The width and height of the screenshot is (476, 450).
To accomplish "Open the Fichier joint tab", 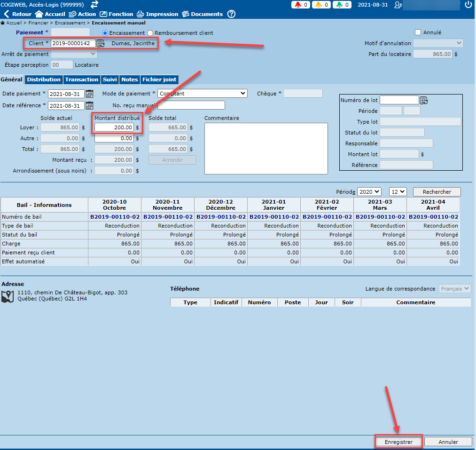I will pos(159,79).
